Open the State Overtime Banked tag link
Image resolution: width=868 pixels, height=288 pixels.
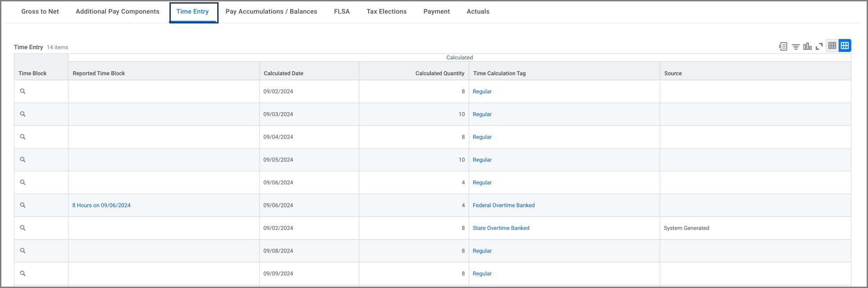(501, 228)
